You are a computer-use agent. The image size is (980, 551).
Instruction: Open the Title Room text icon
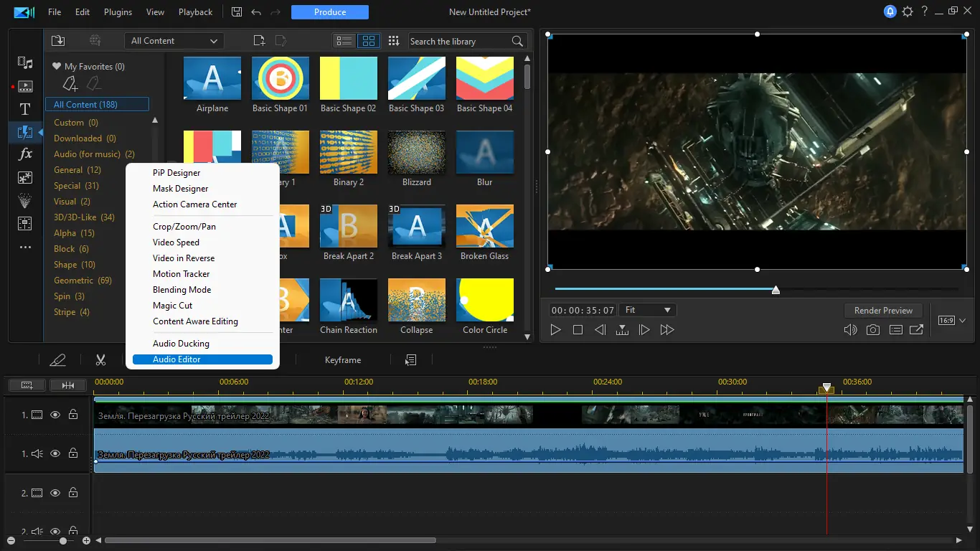click(x=25, y=109)
